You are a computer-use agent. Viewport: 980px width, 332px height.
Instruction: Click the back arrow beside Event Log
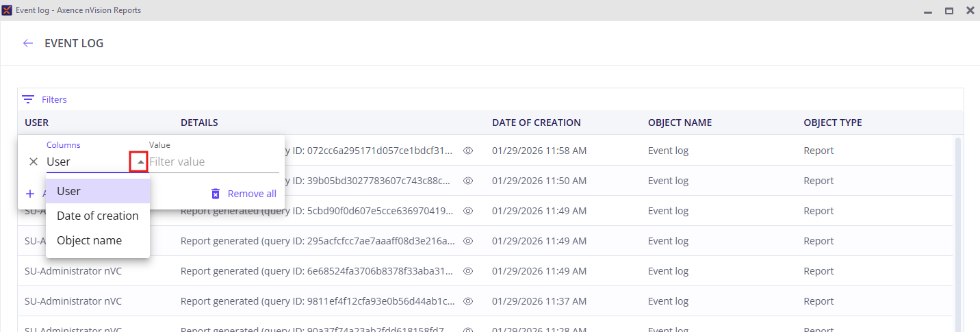pyautogui.click(x=28, y=43)
